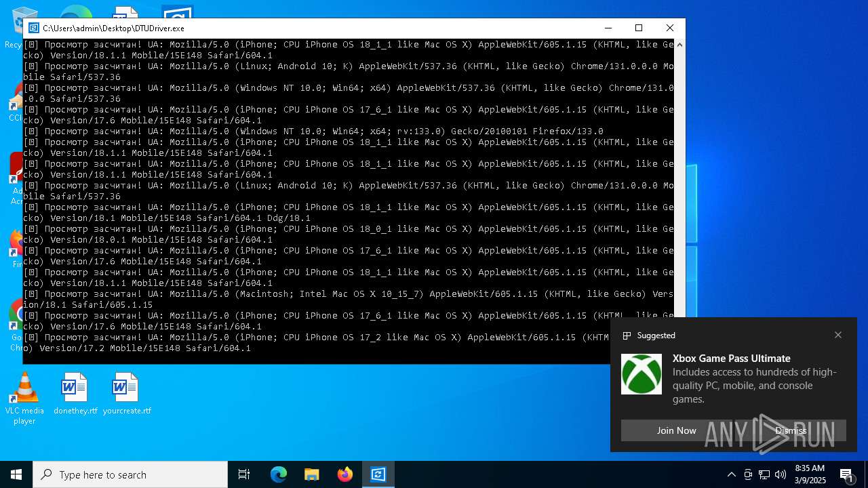Click Join Now for Xbox Game Pass
Screen dimensions: 868x488
[x=676, y=430]
